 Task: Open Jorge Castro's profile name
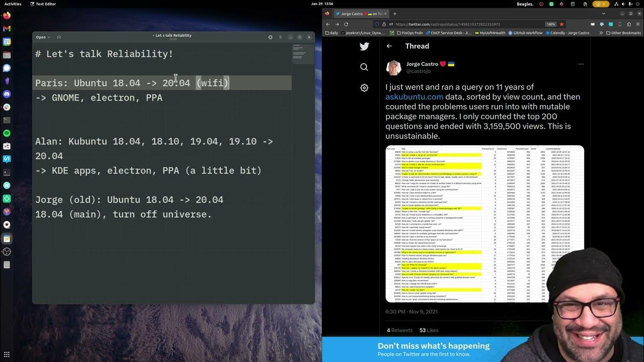point(422,64)
